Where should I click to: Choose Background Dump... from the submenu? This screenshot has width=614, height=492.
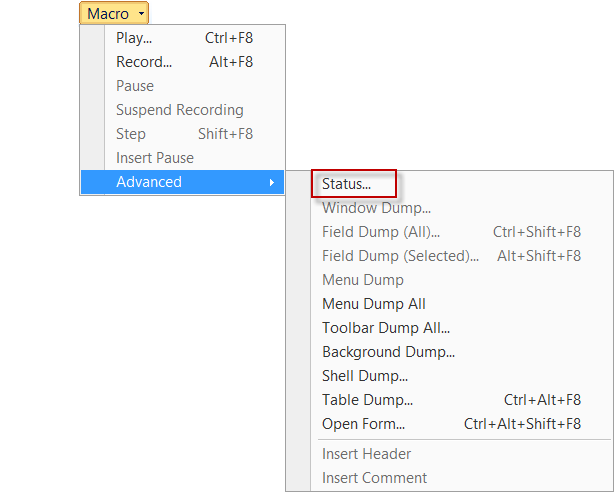tap(388, 352)
